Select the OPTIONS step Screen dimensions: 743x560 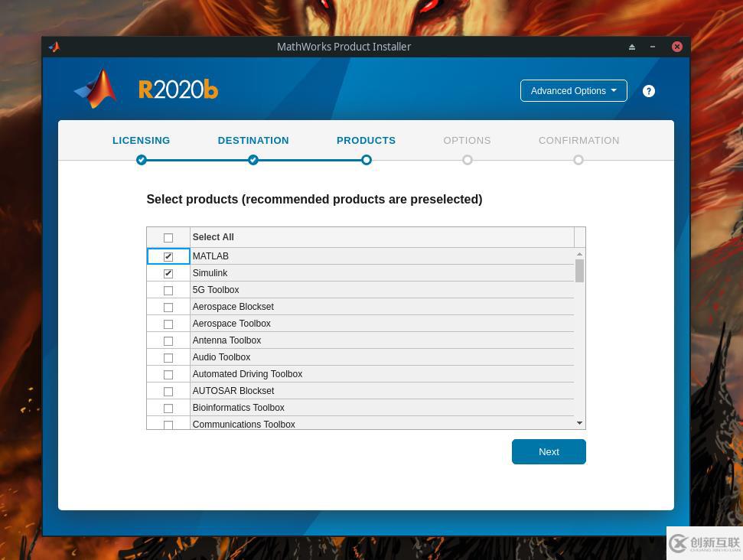pos(468,140)
